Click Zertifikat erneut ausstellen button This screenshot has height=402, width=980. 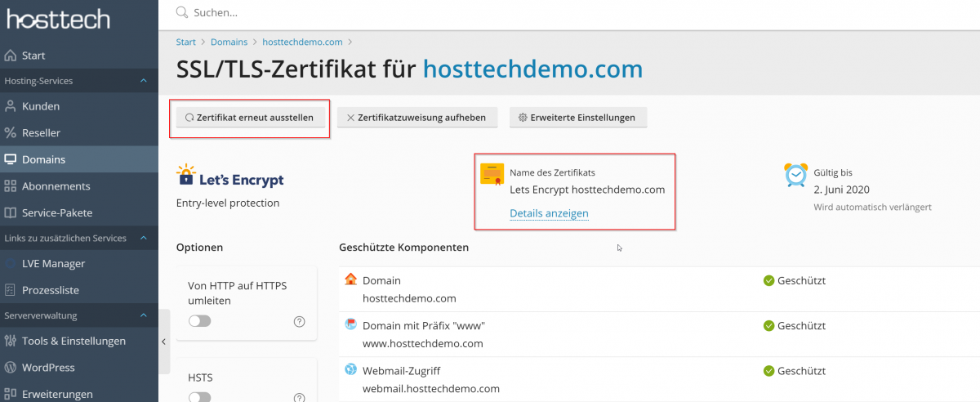pyautogui.click(x=249, y=118)
